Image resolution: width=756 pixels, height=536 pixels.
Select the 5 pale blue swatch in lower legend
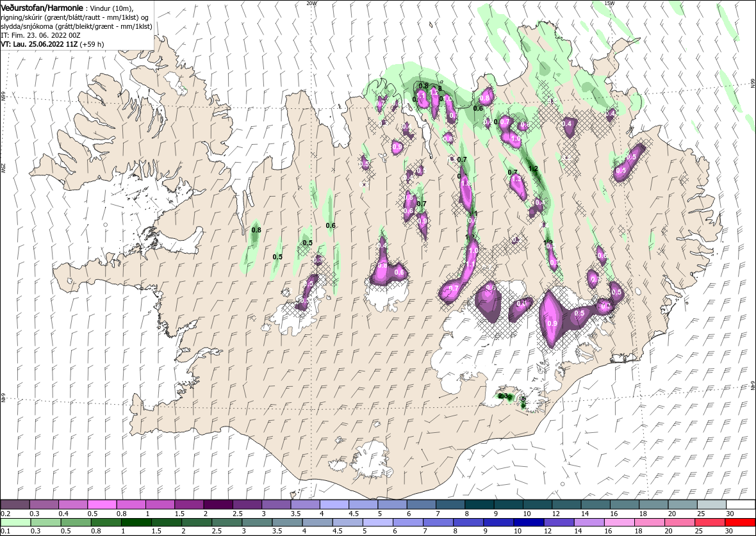click(378, 523)
